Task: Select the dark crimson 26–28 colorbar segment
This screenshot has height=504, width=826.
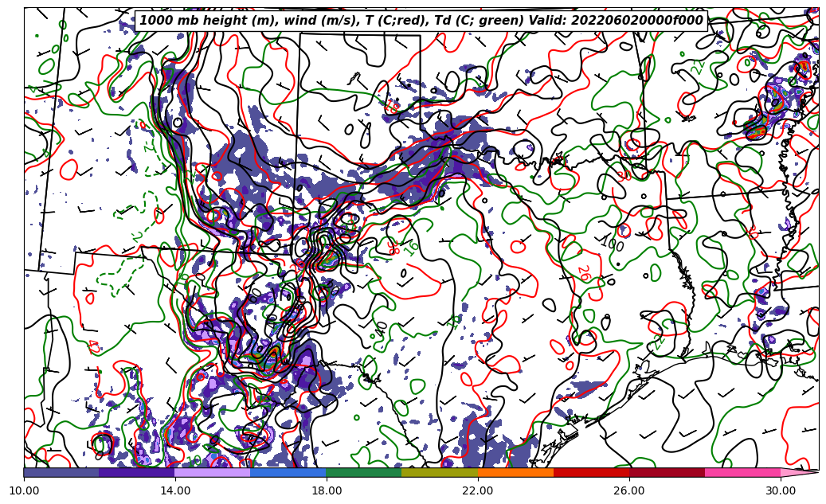Action: [x=667, y=472]
